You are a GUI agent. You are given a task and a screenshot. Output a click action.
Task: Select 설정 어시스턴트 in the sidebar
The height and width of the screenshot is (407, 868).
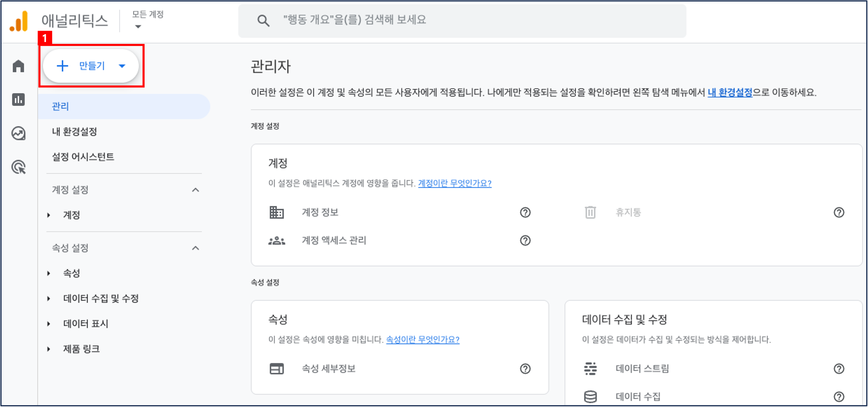(83, 157)
